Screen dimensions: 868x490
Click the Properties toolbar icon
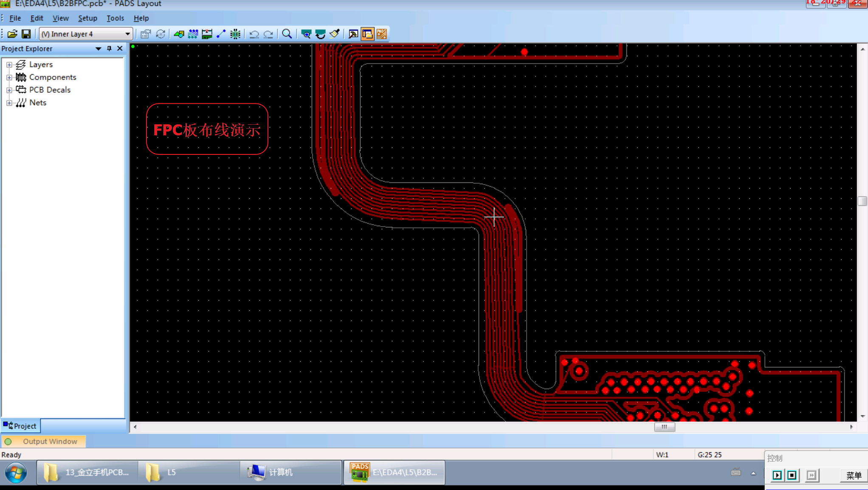pyautogui.click(x=146, y=34)
